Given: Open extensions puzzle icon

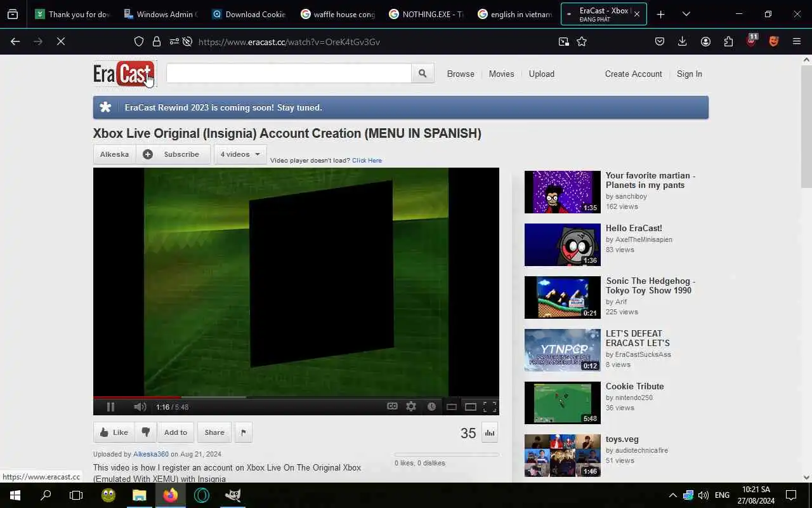Looking at the screenshot, I should coord(728,41).
